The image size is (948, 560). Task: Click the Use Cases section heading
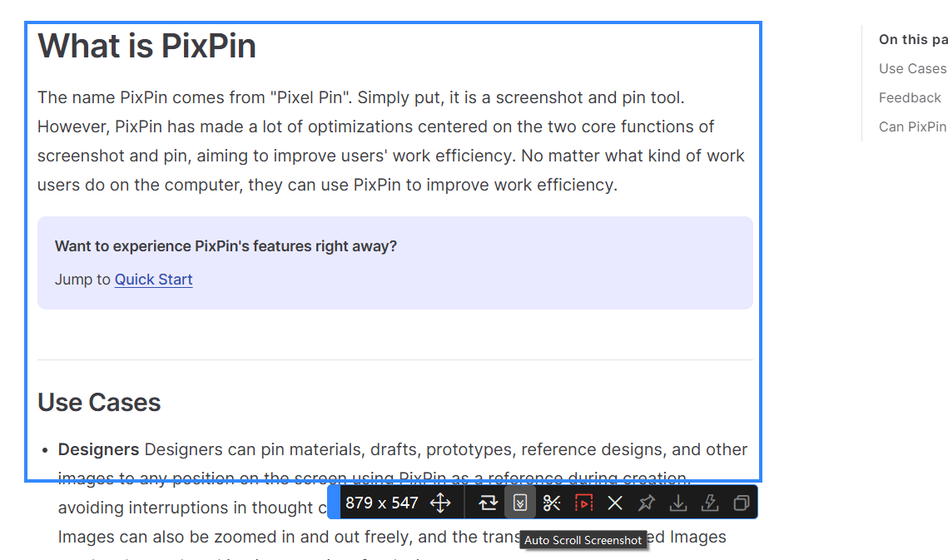tap(99, 403)
